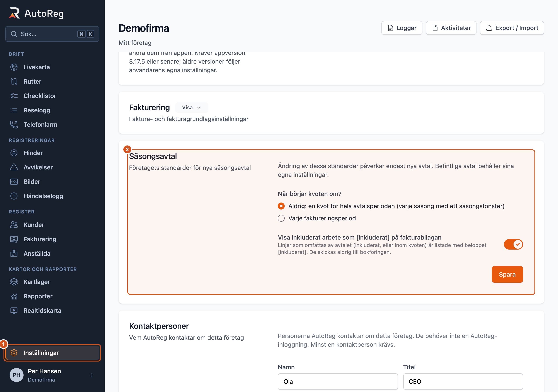Toggle 'Visa inkluderat arbete' switch off
Viewport: 558px width, 392px height.
pos(513,244)
